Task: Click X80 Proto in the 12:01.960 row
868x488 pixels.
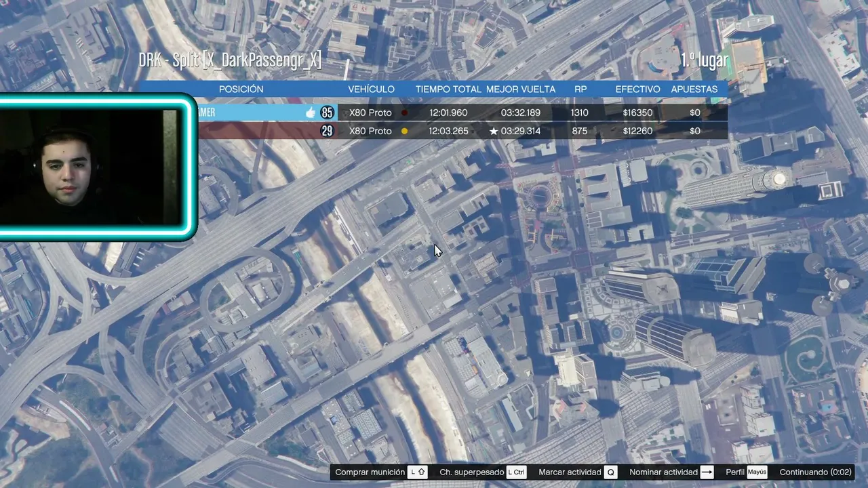Action: (370, 113)
